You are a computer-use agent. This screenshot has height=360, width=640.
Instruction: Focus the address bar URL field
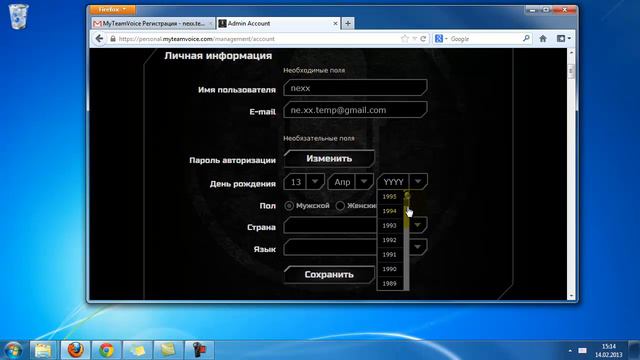(x=257, y=39)
